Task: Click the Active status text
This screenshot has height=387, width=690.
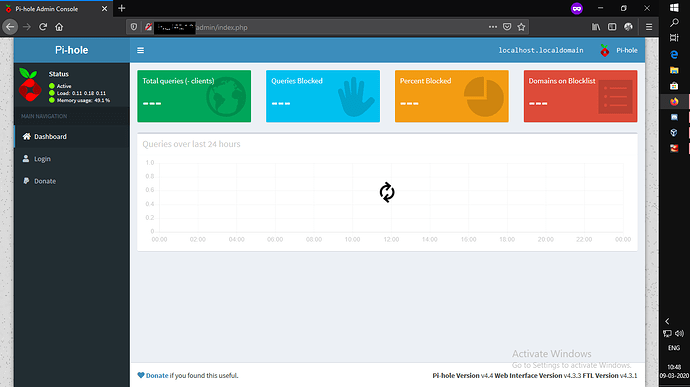Action: (64, 86)
